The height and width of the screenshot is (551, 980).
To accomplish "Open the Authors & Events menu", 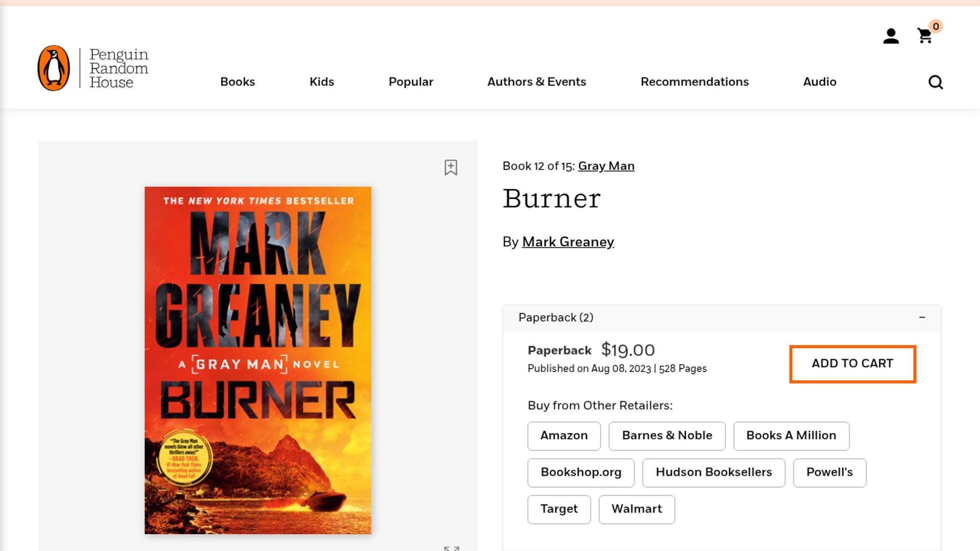I will pos(536,82).
